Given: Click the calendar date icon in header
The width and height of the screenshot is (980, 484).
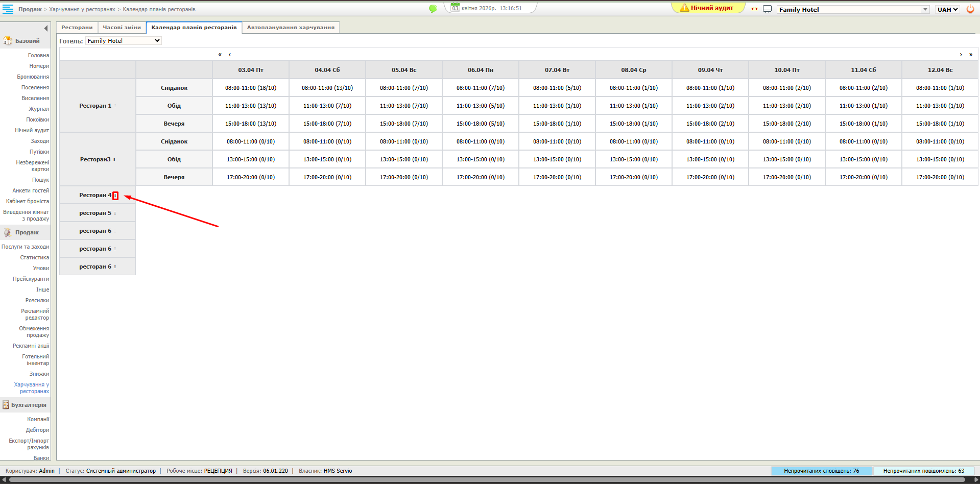Looking at the screenshot, I should pyautogui.click(x=455, y=7).
